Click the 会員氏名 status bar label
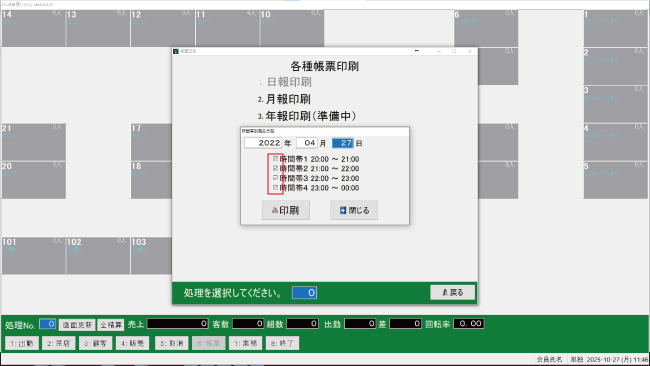 tap(549, 360)
